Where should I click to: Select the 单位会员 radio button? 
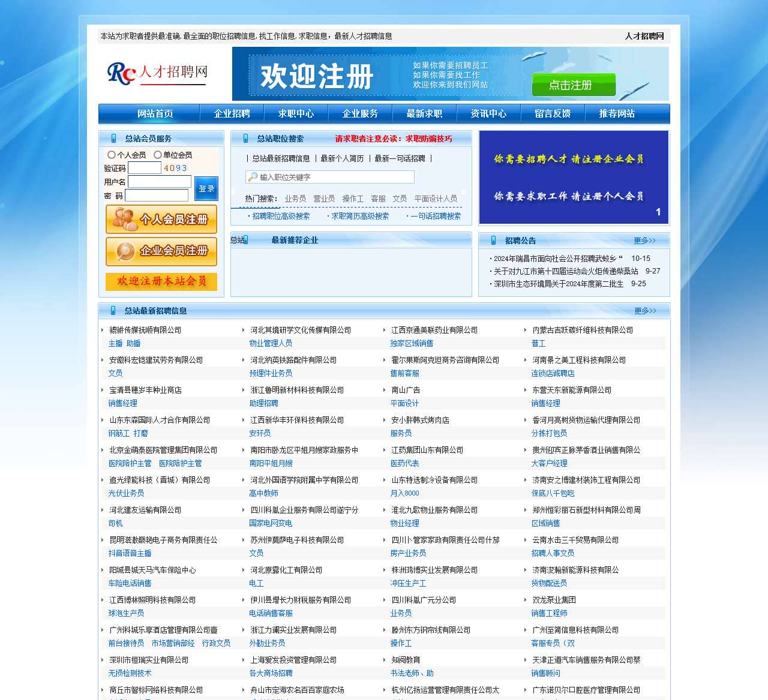157,155
